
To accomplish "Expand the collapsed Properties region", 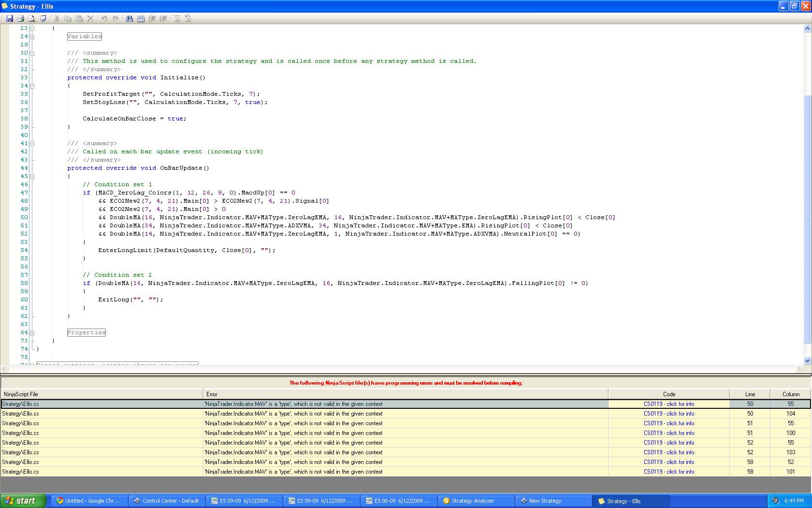I will pyautogui.click(x=87, y=332).
